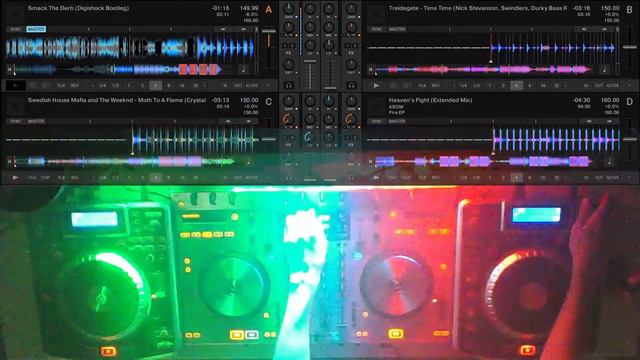Click Deck A BPM value 149.99
The width and height of the screenshot is (640, 360).
point(249,8)
